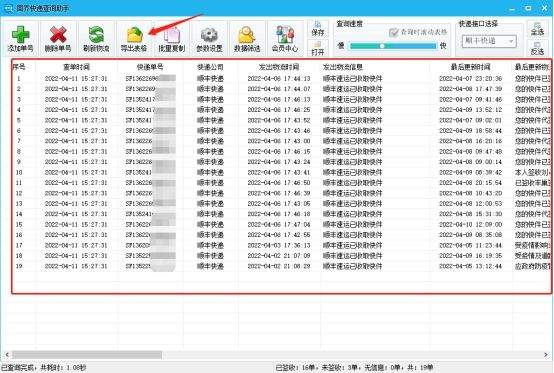Sort by the 最后更新时间 column header
The height and width of the screenshot is (373, 554).
tap(470, 67)
